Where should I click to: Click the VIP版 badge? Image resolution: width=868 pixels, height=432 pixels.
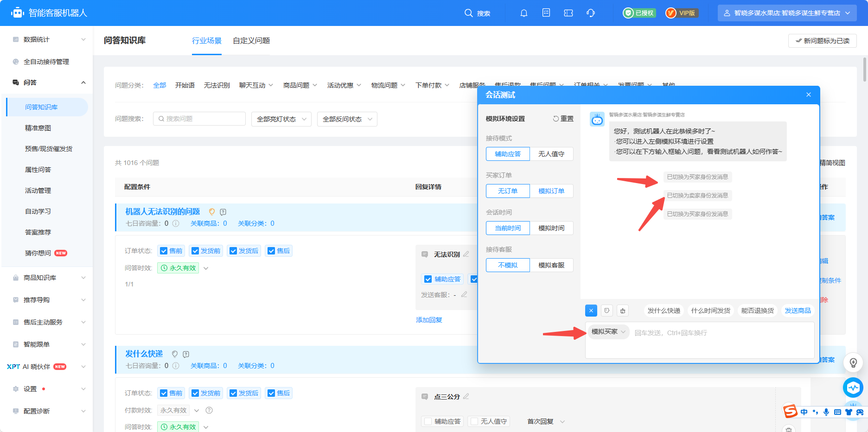pyautogui.click(x=682, y=13)
